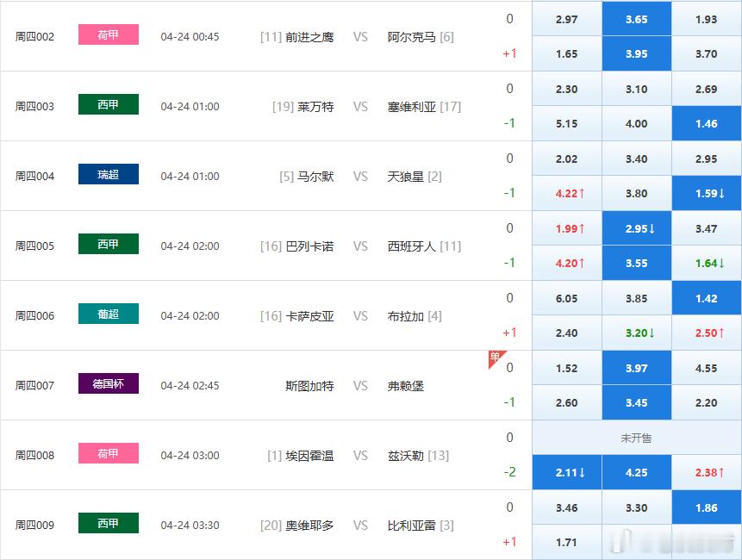Click the 德国杯 badge on the 斯图加特 match
Viewport: 742px width, 560px height.
point(108,383)
